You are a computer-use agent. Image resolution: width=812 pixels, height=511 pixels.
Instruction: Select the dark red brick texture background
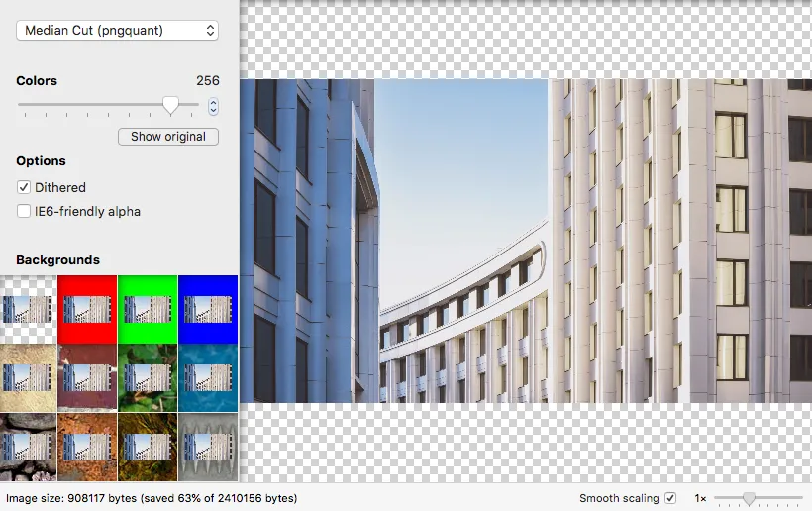[87, 378]
